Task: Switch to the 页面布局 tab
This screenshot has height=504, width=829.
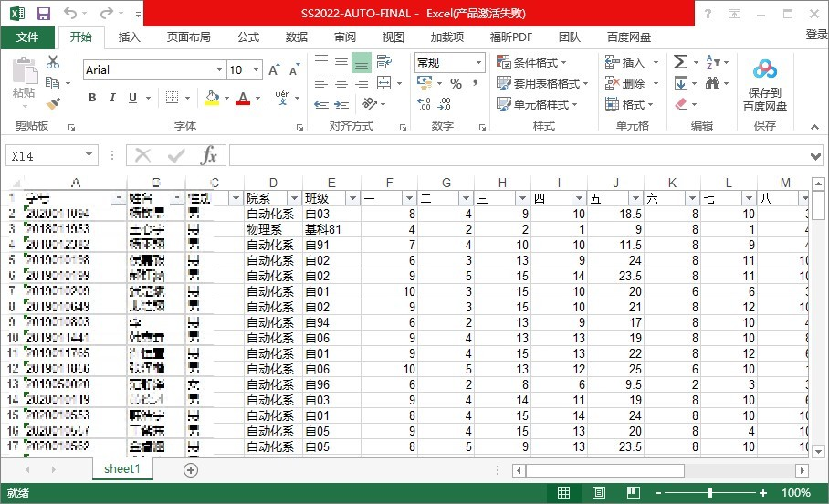Action: point(188,37)
